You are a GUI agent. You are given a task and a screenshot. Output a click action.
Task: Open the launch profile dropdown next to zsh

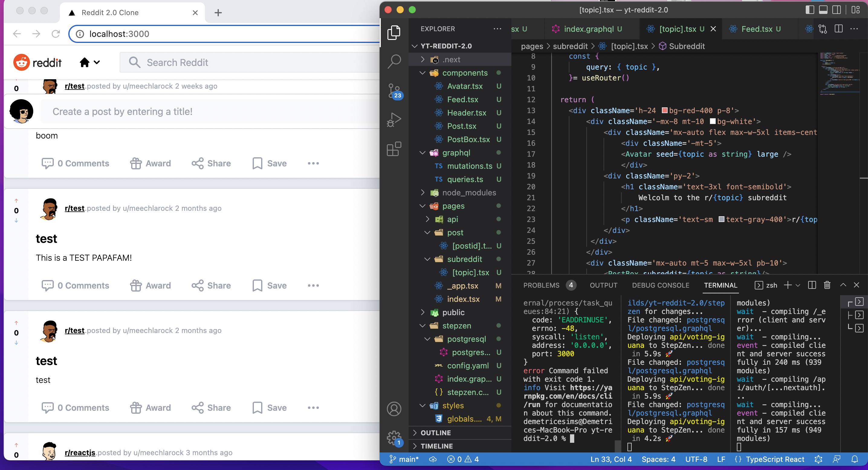tap(798, 285)
